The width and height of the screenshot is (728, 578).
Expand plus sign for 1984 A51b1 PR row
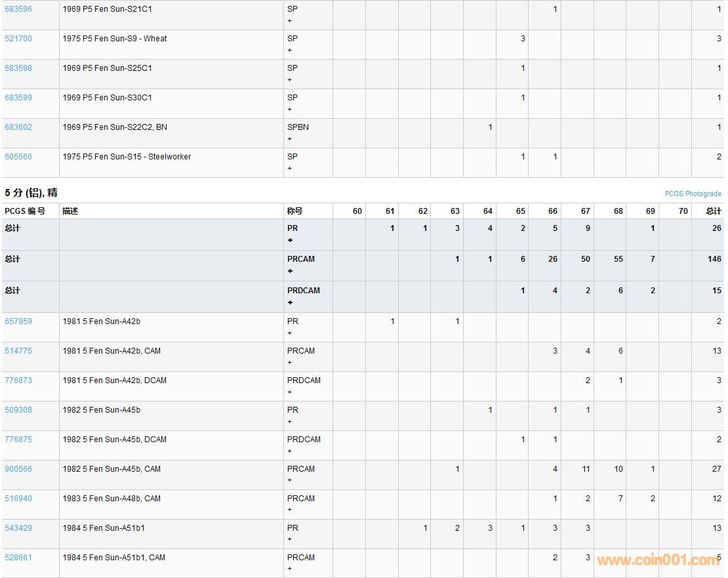tap(290, 539)
